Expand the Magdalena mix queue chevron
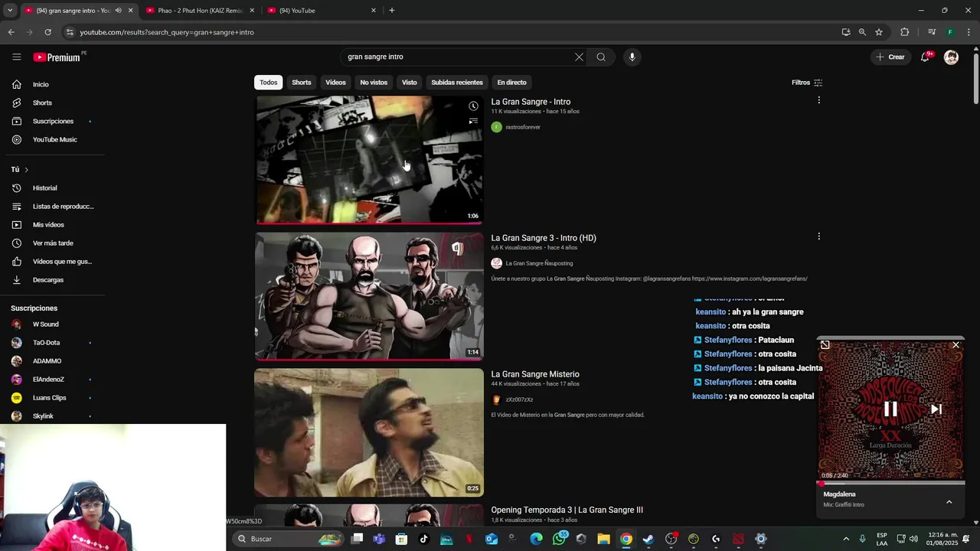 coord(949,502)
